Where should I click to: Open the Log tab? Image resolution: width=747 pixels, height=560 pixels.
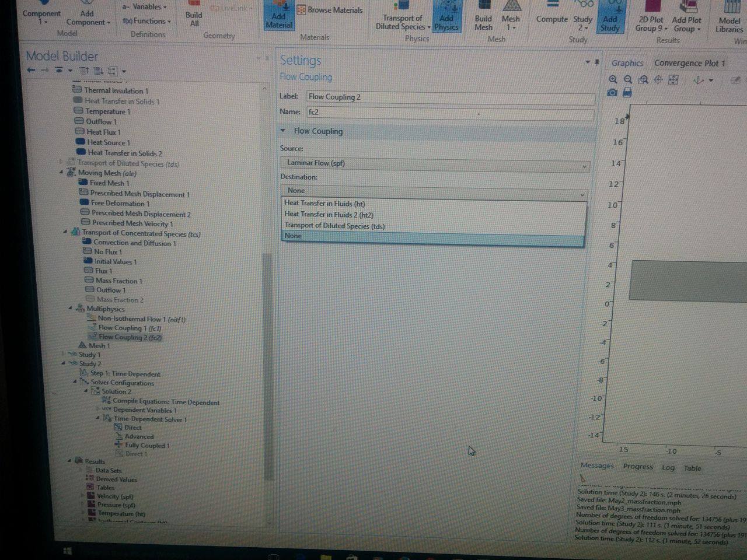point(668,468)
